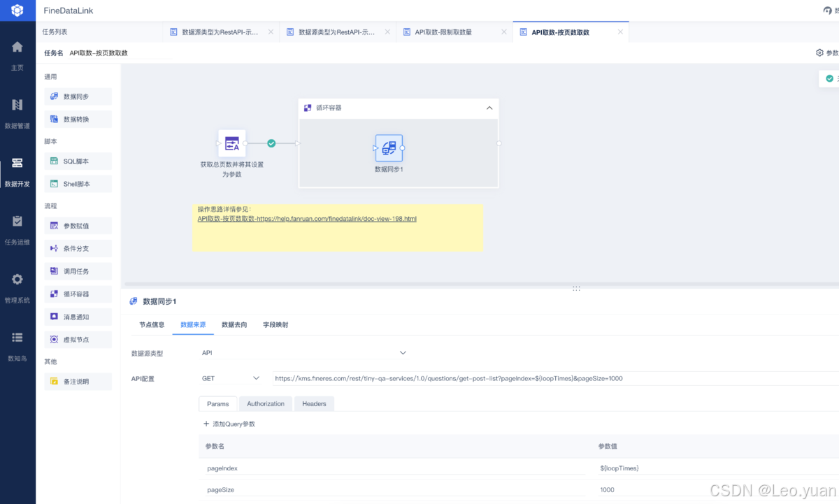The width and height of the screenshot is (839, 504).
Task: Click the 循环容器 container title
Action: pyautogui.click(x=329, y=108)
